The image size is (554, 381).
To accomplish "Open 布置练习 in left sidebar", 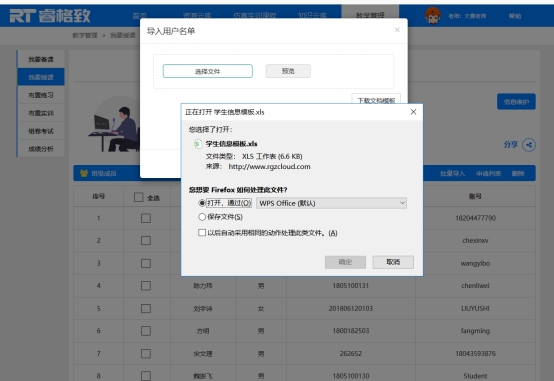I will [x=41, y=95].
